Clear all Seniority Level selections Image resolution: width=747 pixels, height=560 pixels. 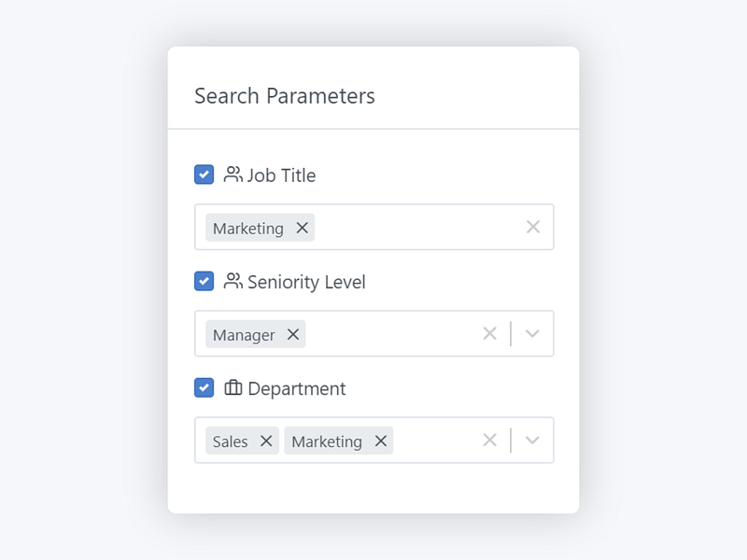pos(489,334)
